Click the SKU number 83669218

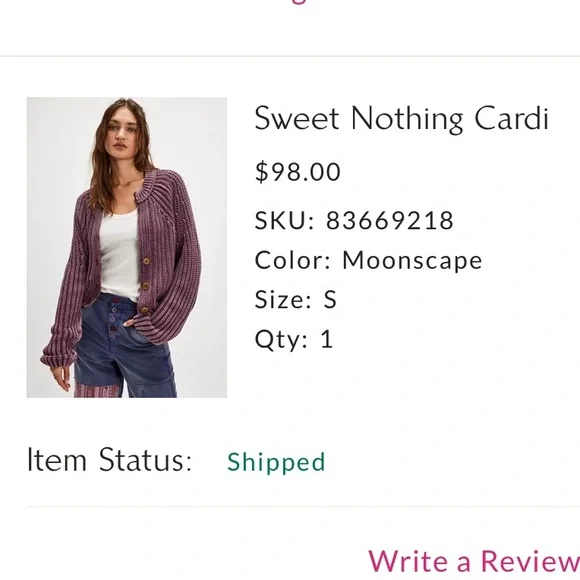point(390,220)
